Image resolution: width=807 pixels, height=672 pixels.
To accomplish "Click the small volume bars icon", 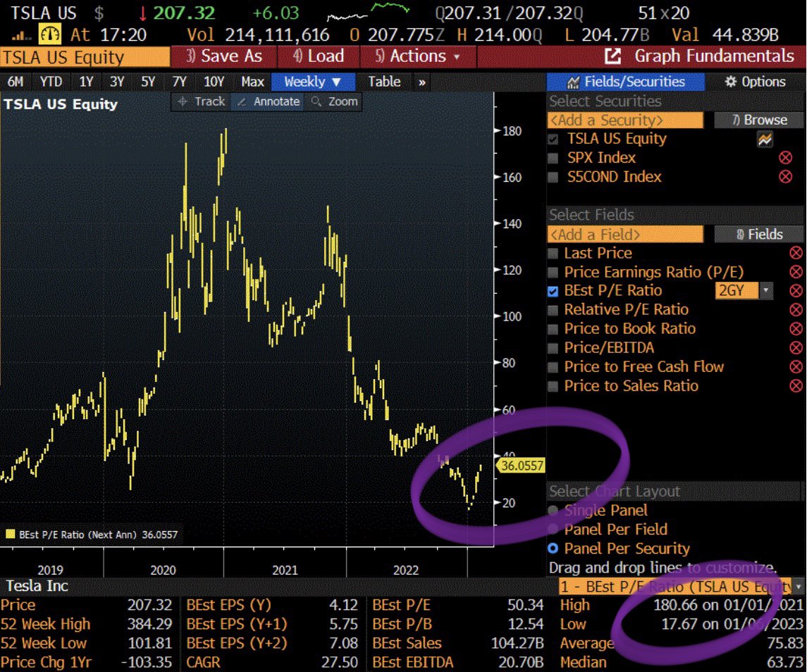I will tap(20, 36).
